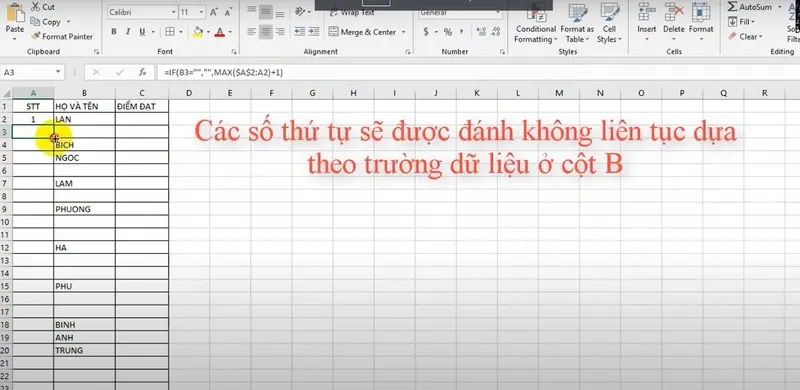Apply red font color A
The height and width of the screenshot is (390, 800).
[220, 32]
